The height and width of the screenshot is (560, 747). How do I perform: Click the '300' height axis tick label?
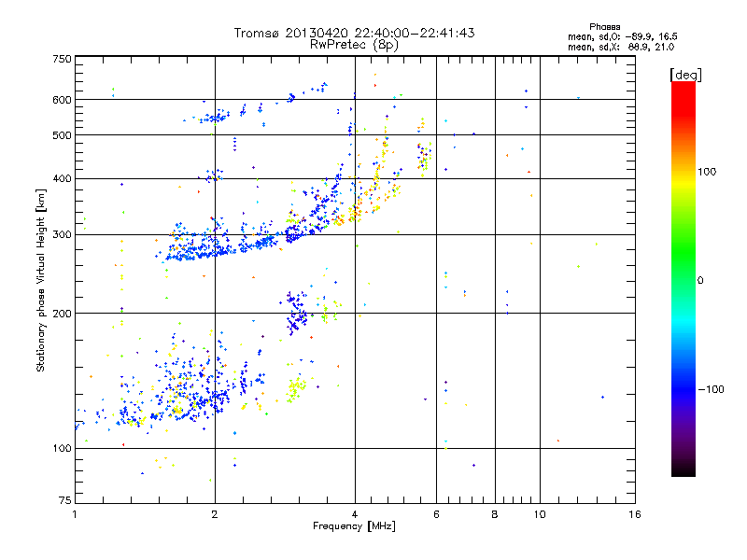coord(62,235)
